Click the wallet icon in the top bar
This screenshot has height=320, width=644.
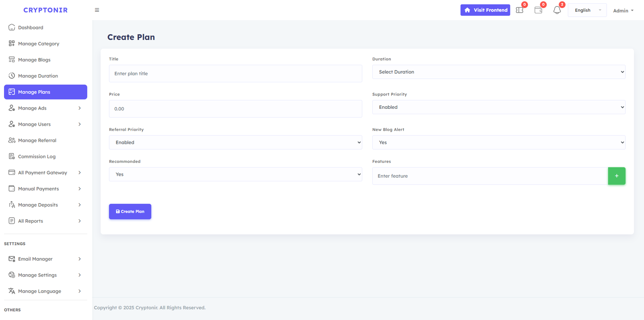(x=538, y=10)
